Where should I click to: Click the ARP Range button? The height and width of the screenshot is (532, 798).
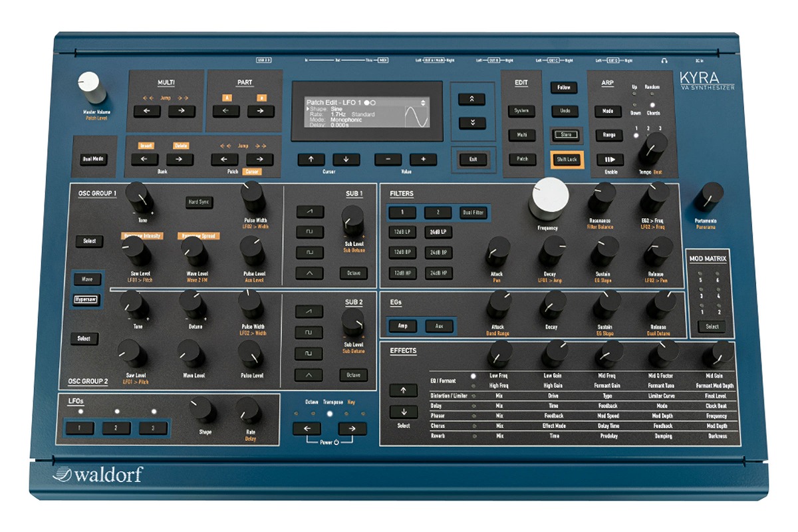pyautogui.click(x=609, y=136)
